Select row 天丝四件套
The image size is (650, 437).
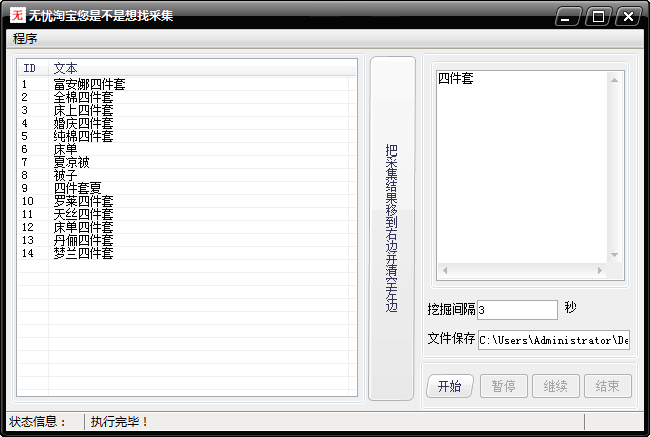click(x=187, y=214)
